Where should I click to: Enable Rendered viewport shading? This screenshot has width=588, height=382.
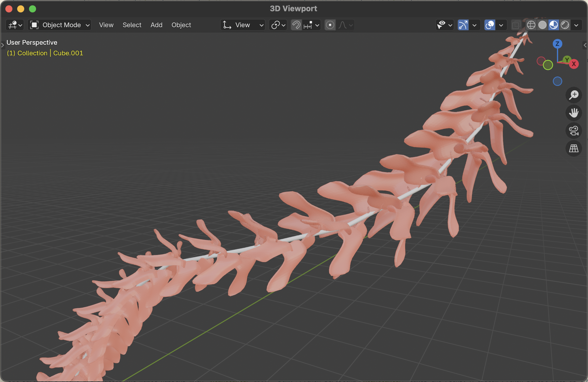point(565,25)
